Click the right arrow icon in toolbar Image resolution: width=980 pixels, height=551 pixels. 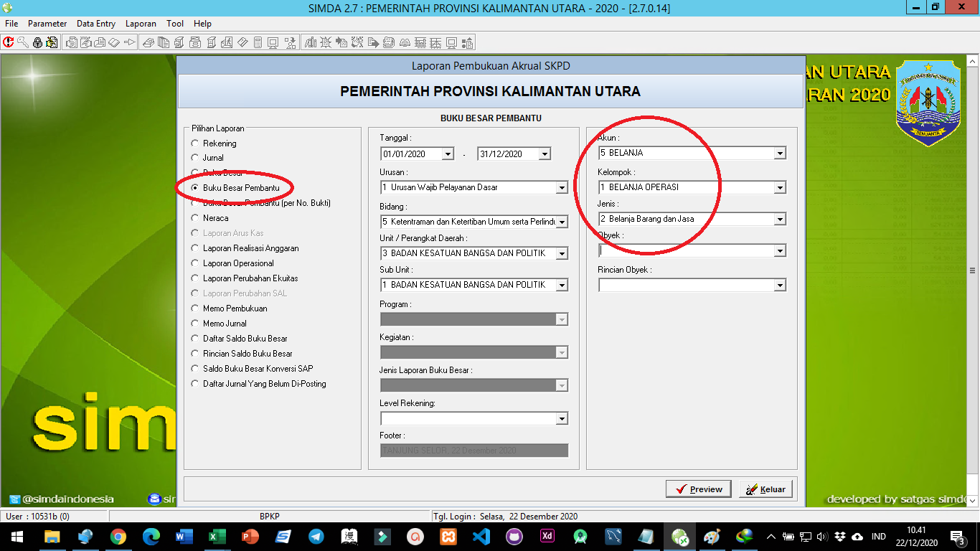coord(130,42)
